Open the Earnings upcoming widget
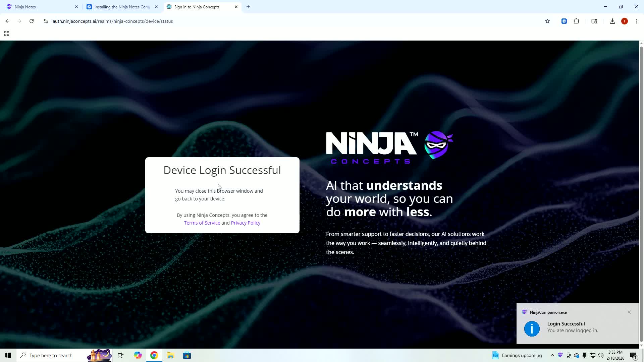Screen dimensions: 644x362 (x=517, y=355)
